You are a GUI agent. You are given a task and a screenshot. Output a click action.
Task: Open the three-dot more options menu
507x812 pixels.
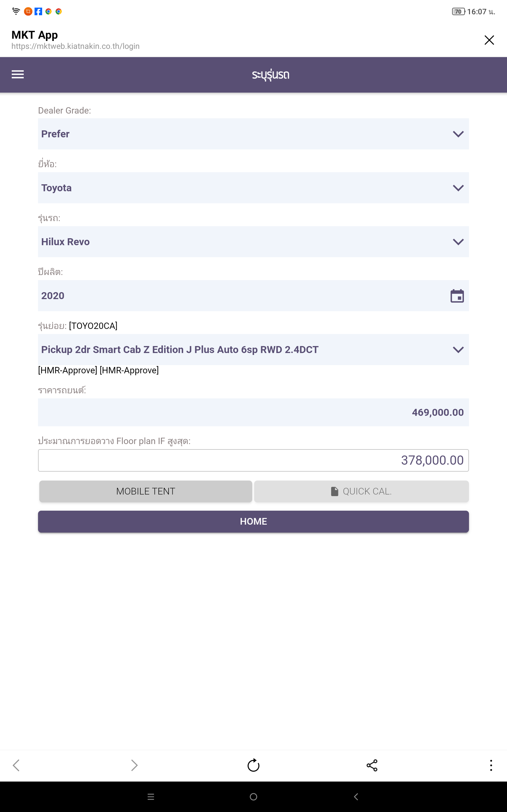(x=491, y=765)
